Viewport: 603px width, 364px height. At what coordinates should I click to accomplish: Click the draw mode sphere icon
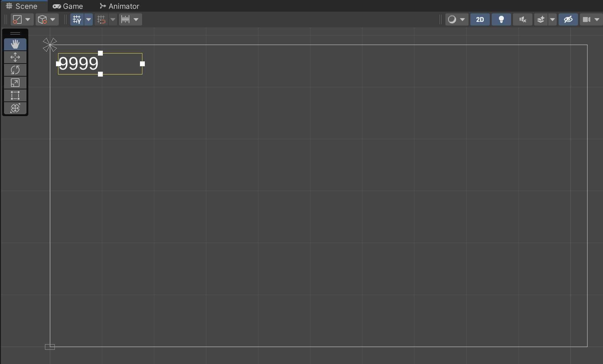click(452, 19)
